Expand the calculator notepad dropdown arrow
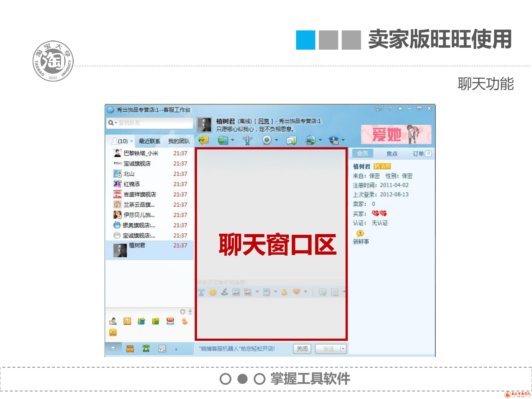 tap(276, 292)
